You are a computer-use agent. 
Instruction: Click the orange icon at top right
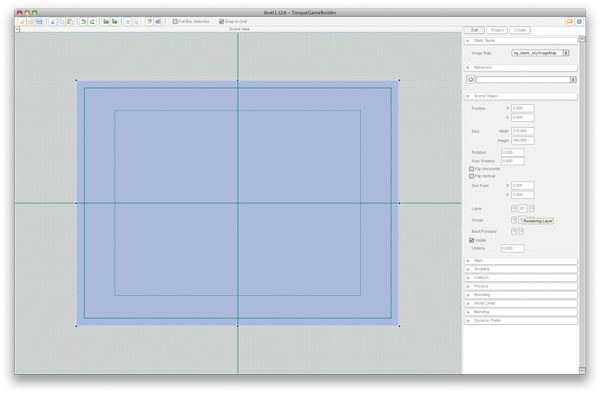click(570, 21)
